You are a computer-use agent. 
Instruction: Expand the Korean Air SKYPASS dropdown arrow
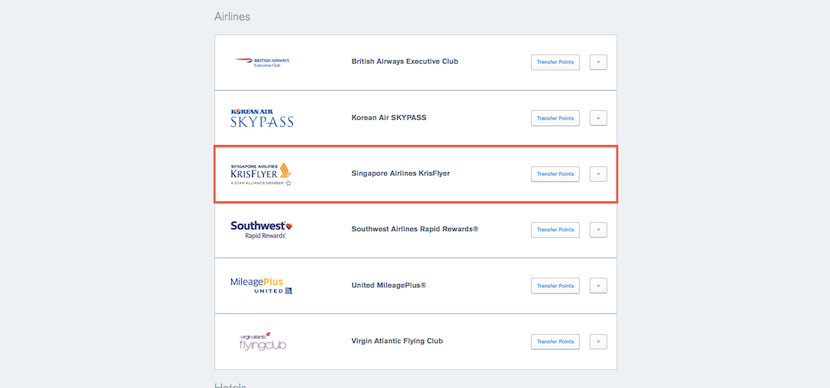[x=598, y=118]
